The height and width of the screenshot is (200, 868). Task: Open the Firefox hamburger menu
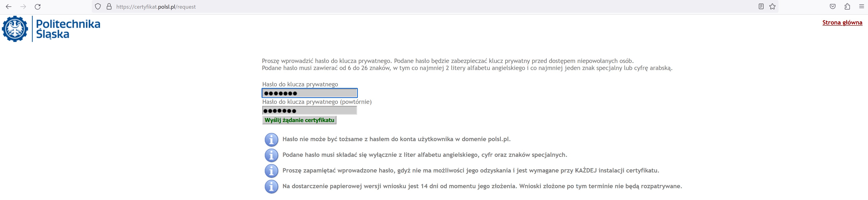(x=862, y=6)
